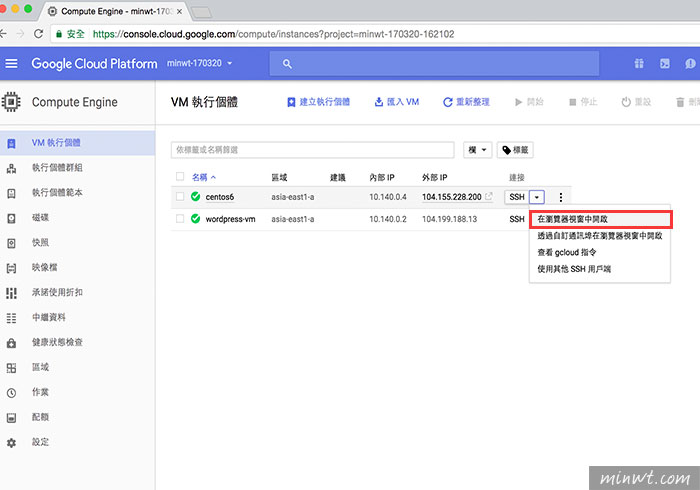Check the wordpress-vm row checkbox
The height and width of the screenshot is (490, 700).
[180, 219]
